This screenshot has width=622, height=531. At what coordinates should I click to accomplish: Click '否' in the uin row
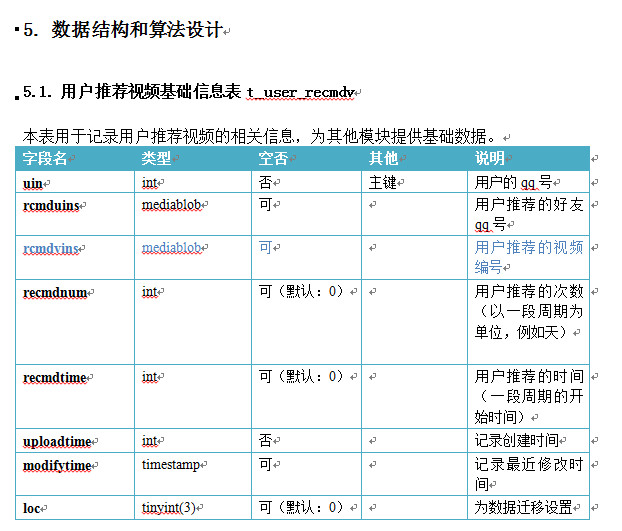click(265, 182)
